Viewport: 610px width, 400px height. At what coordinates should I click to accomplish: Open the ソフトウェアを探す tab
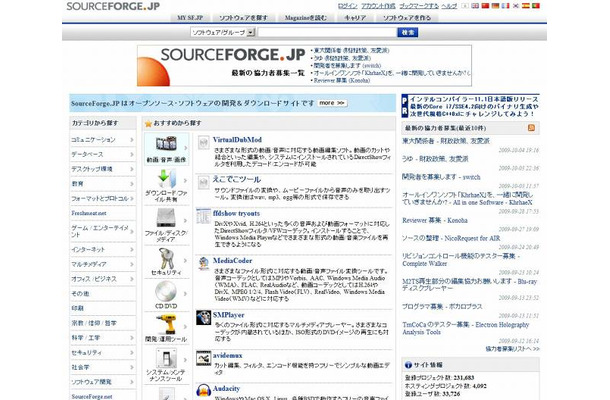[243, 18]
